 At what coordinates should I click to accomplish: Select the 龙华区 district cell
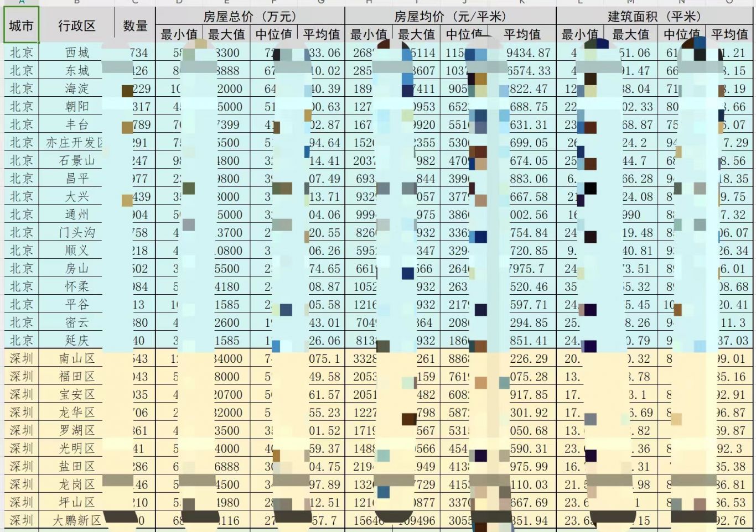click(x=77, y=412)
